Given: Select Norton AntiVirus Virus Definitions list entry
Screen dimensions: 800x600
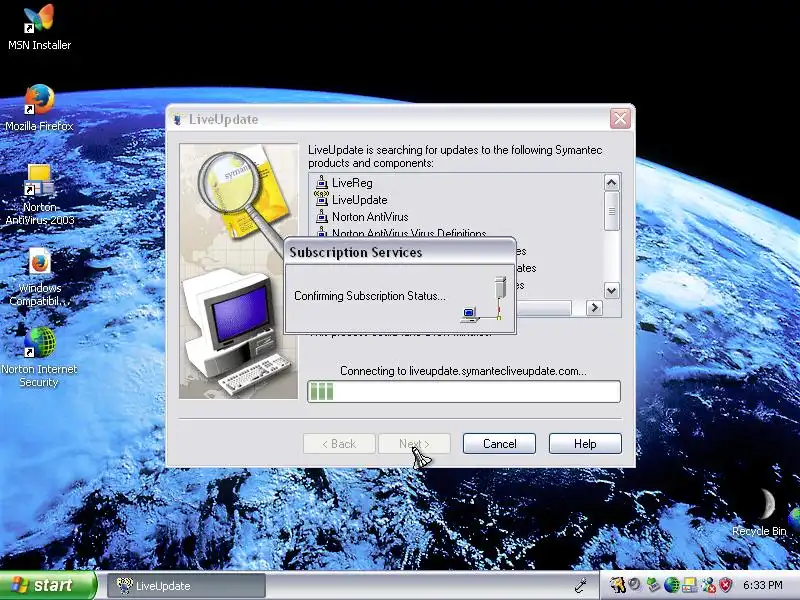Looking at the screenshot, I should click(409, 233).
